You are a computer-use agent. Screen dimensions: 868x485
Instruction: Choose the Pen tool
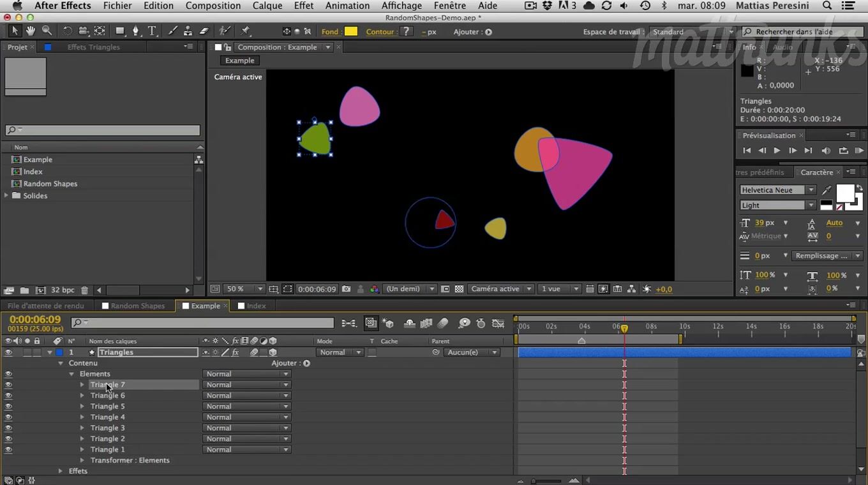point(135,31)
